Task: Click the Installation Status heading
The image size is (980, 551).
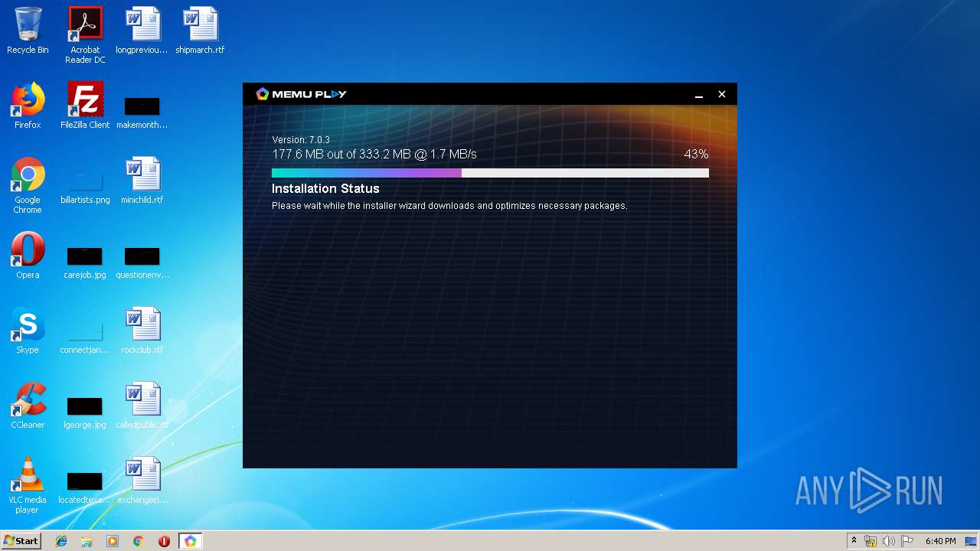Action: tap(325, 188)
